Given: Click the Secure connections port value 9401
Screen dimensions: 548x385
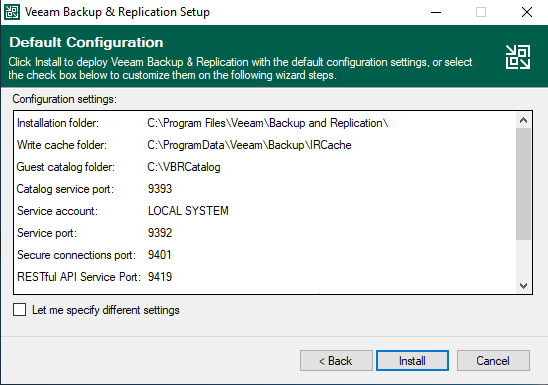Looking at the screenshot, I should point(159,255).
